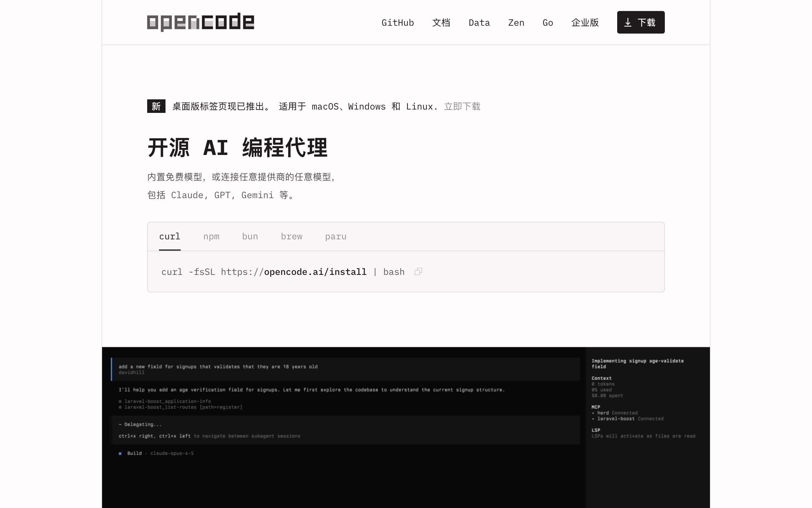Follow the 立即下载 link
This screenshot has width=812, height=508.
(462, 106)
